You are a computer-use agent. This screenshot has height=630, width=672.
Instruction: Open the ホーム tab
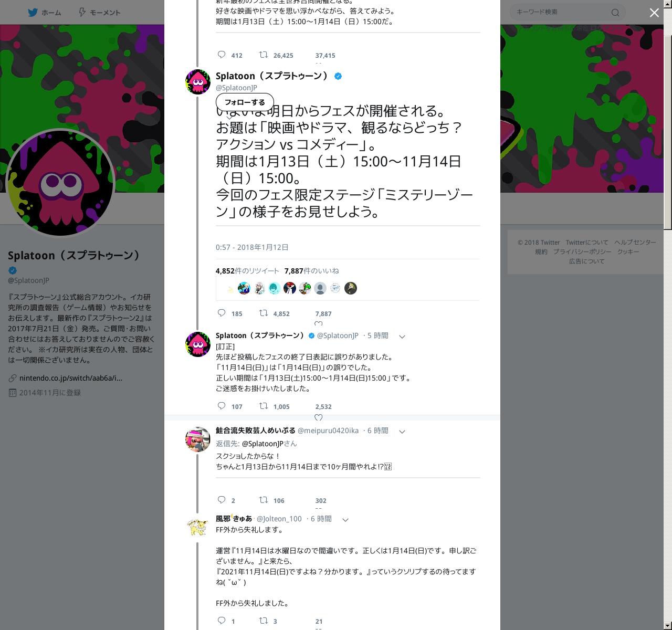point(45,12)
